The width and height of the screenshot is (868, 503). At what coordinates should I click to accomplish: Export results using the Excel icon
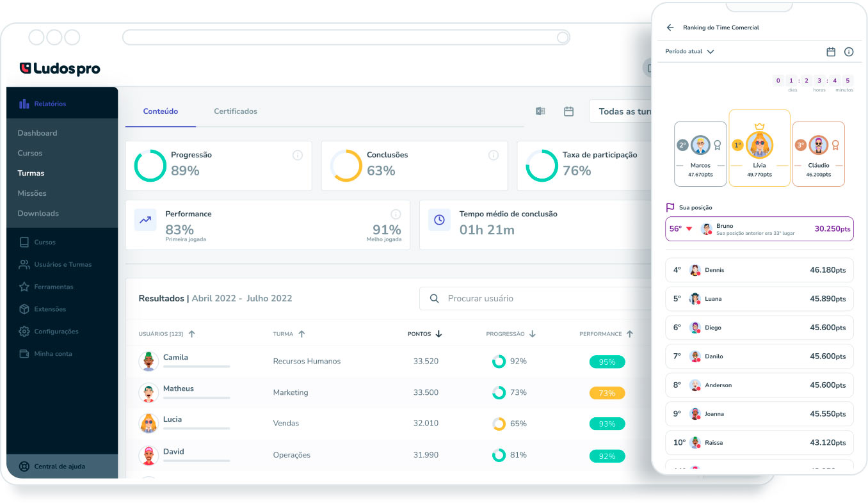tap(540, 111)
